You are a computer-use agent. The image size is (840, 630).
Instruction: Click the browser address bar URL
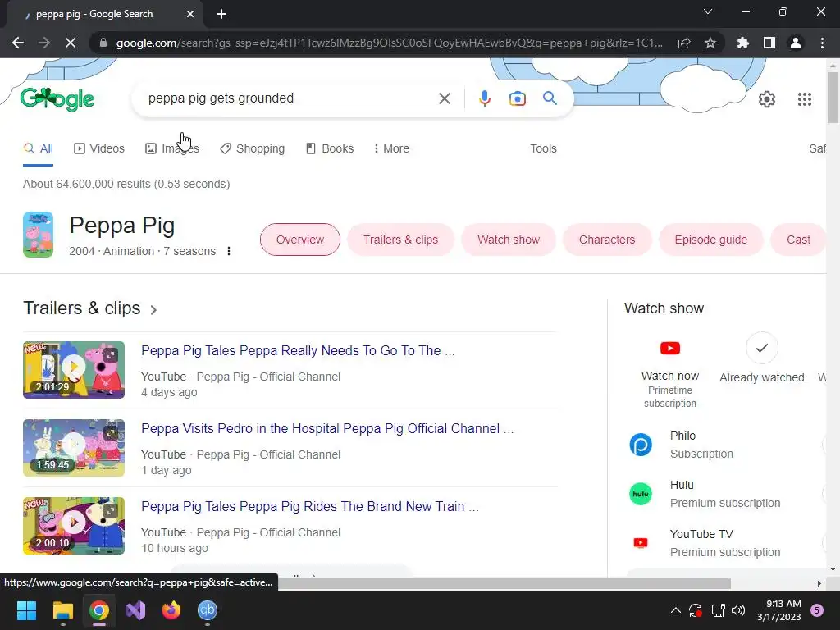click(x=389, y=43)
